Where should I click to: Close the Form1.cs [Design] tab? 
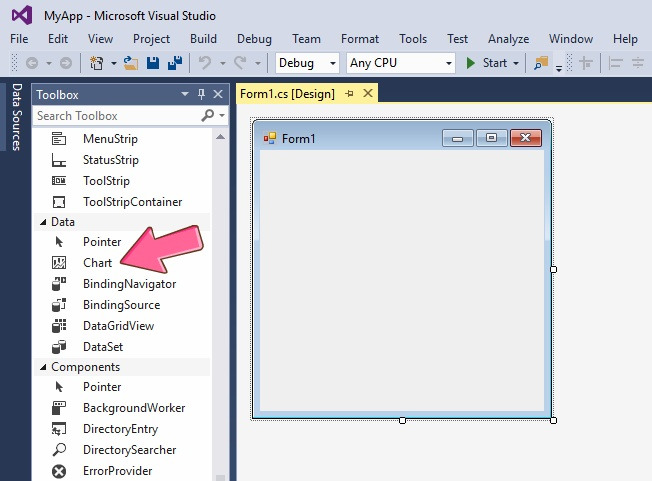pos(368,93)
